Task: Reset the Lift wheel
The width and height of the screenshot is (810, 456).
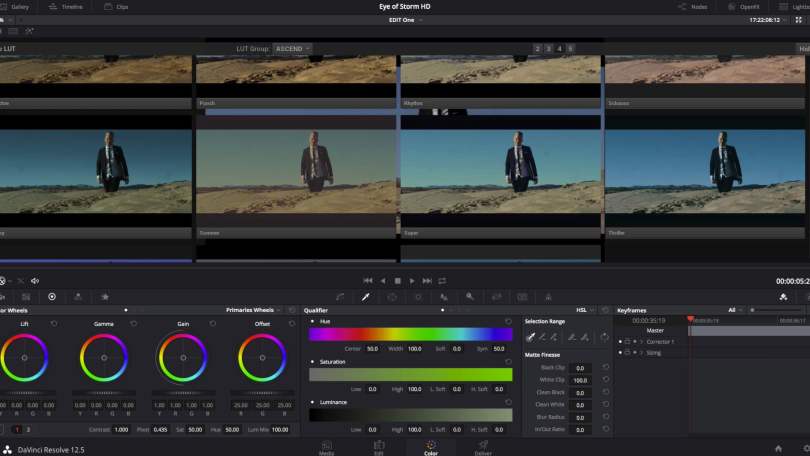Action: click(x=54, y=324)
